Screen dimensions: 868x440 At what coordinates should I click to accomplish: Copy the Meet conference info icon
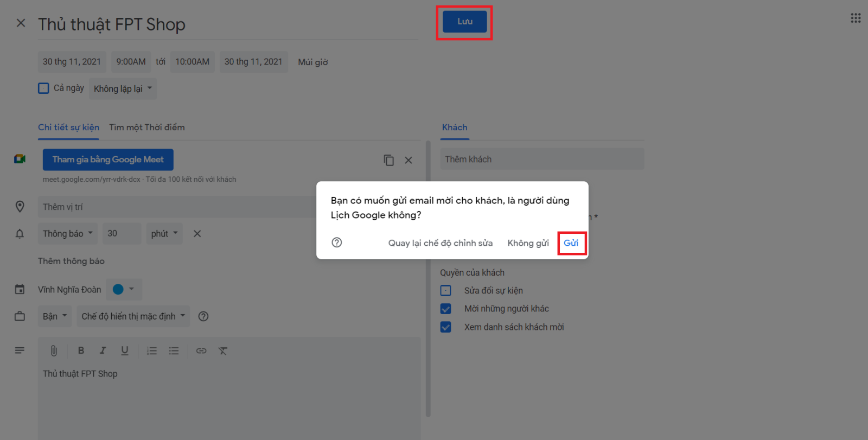(x=388, y=160)
